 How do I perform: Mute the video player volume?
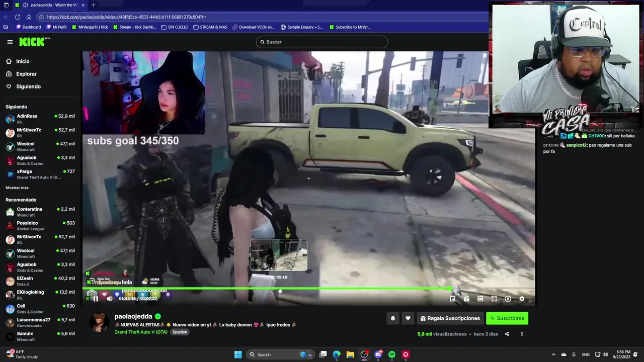point(110,299)
